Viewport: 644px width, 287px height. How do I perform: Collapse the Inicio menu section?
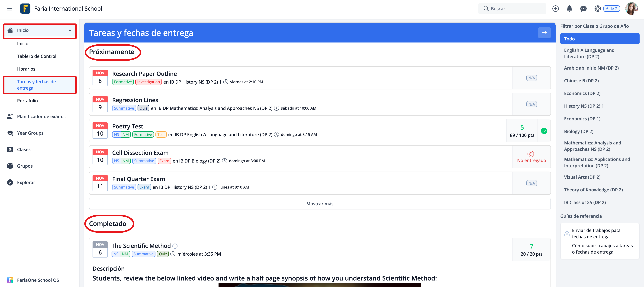point(70,30)
